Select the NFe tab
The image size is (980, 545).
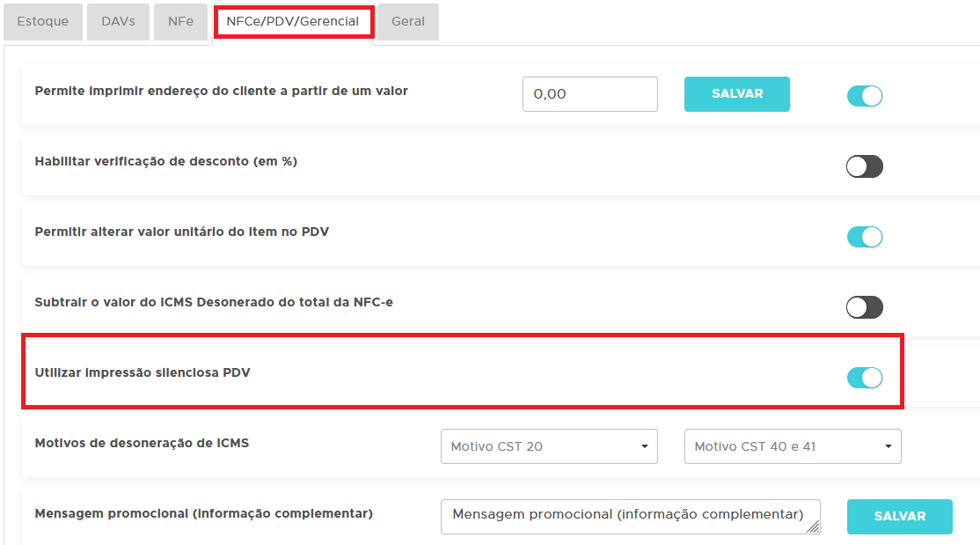(180, 22)
